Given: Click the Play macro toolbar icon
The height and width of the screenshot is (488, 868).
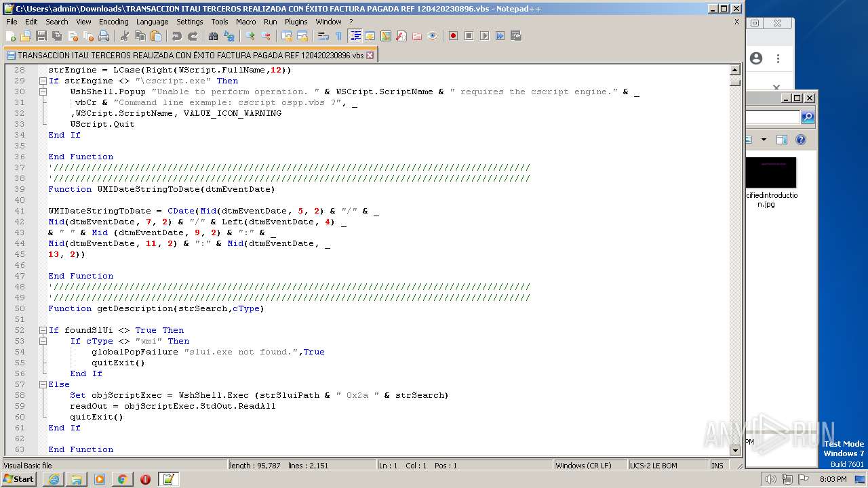Looking at the screenshot, I should click(x=484, y=36).
